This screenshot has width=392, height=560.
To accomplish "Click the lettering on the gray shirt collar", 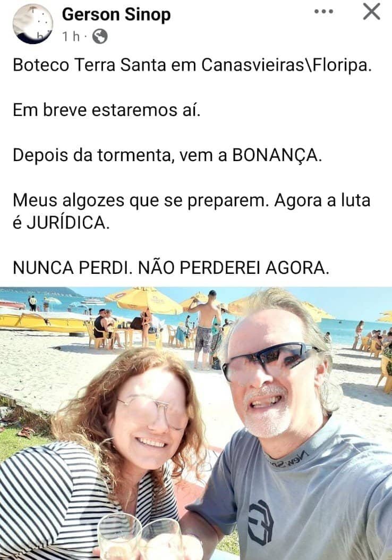I will (289, 460).
